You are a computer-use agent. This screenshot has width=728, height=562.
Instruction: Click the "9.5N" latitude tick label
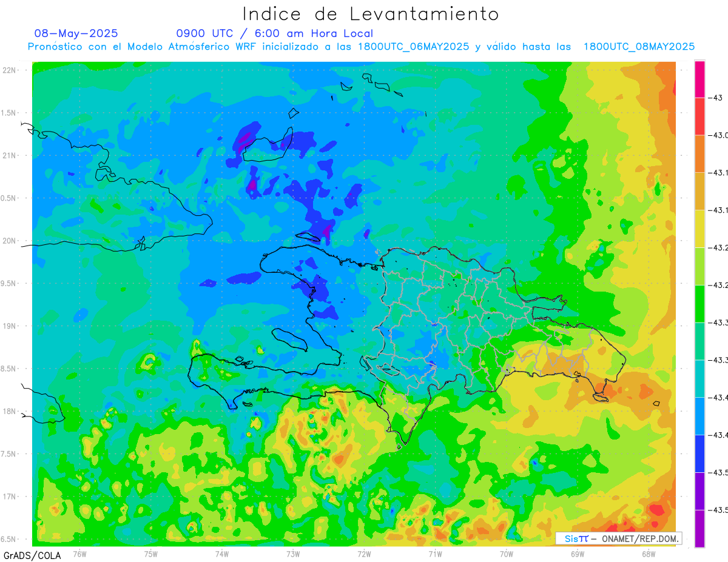pyautogui.click(x=9, y=283)
